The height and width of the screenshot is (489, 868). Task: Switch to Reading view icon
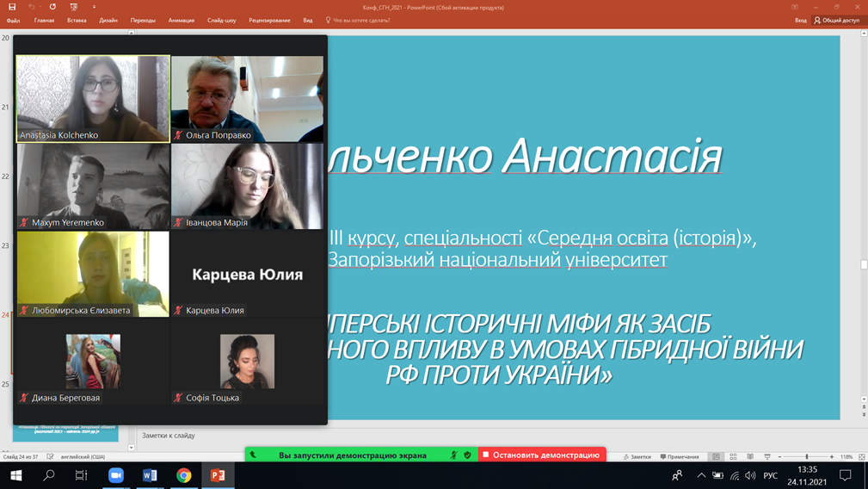[x=750, y=456]
